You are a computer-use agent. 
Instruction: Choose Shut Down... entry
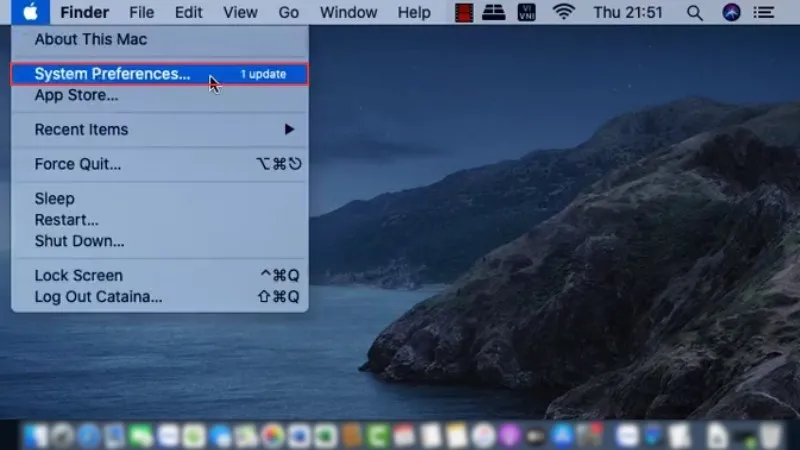coord(79,241)
